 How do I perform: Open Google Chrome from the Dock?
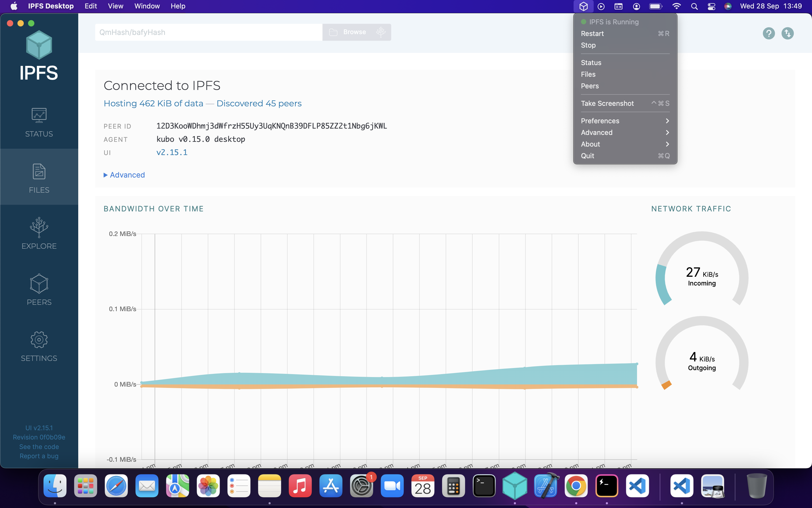(x=576, y=486)
